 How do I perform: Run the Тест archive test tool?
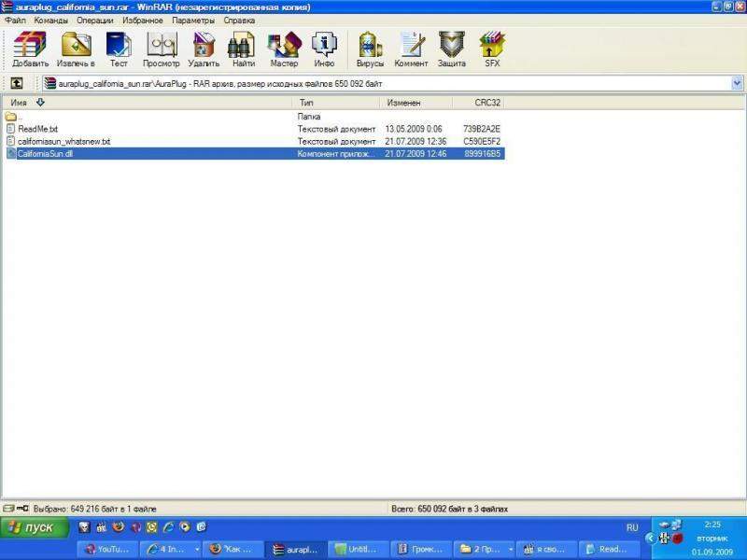pos(119,49)
